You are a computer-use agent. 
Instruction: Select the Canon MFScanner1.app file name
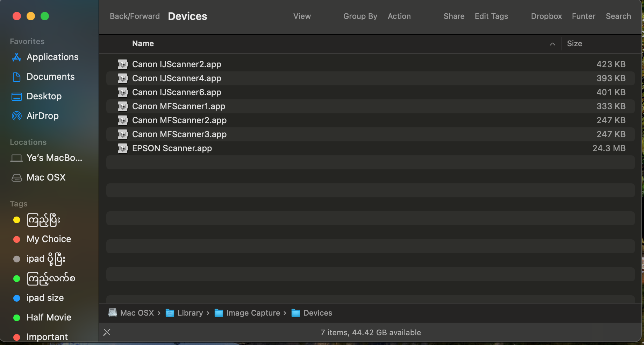(x=179, y=106)
